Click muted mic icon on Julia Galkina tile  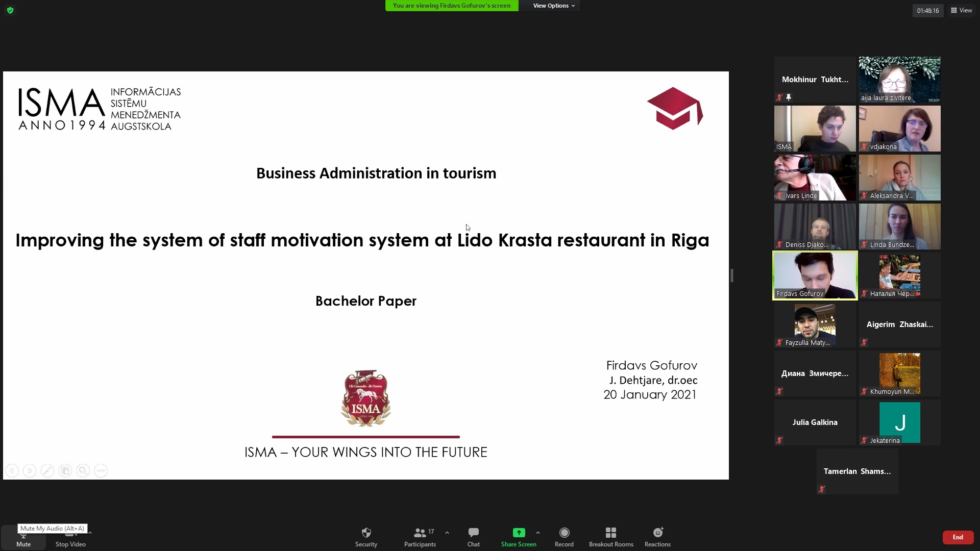(779, 440)
